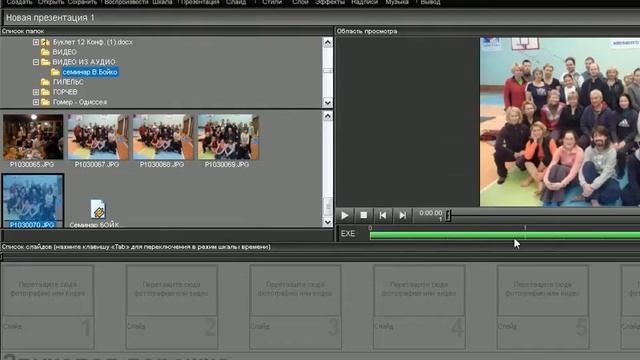Click the green EXE timeline bar

tap(504, 235)
